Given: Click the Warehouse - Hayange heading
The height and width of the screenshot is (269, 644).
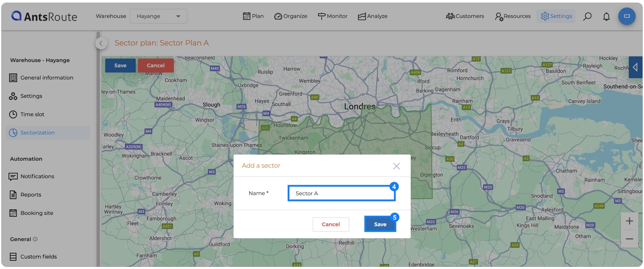Looking at the screenshot, I should pos(40,60).
